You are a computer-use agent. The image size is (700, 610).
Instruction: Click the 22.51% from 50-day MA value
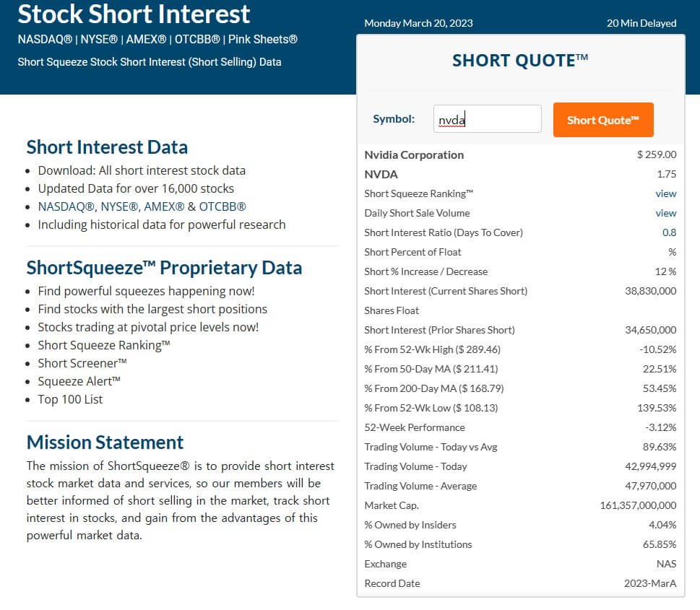[x=660, y=369]
